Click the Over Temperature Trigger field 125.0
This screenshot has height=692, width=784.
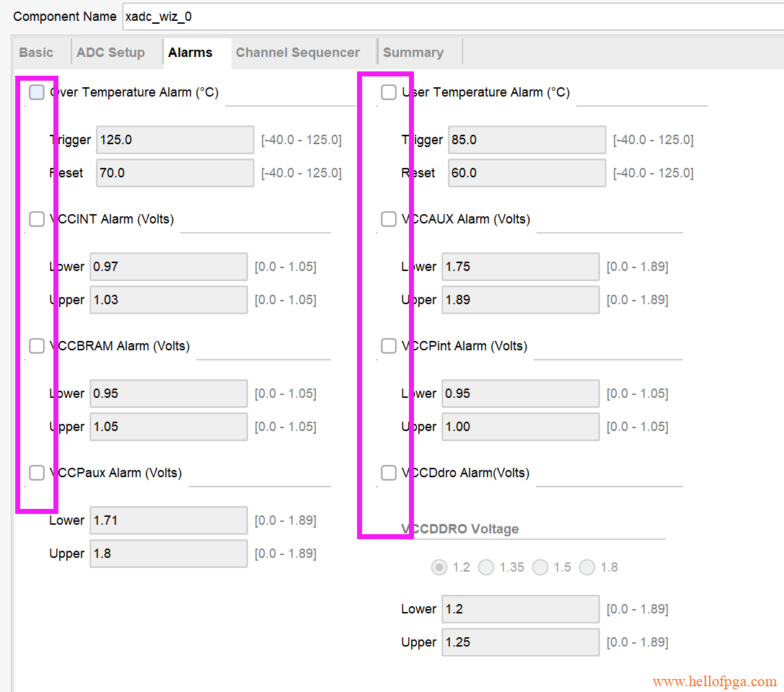175,140
